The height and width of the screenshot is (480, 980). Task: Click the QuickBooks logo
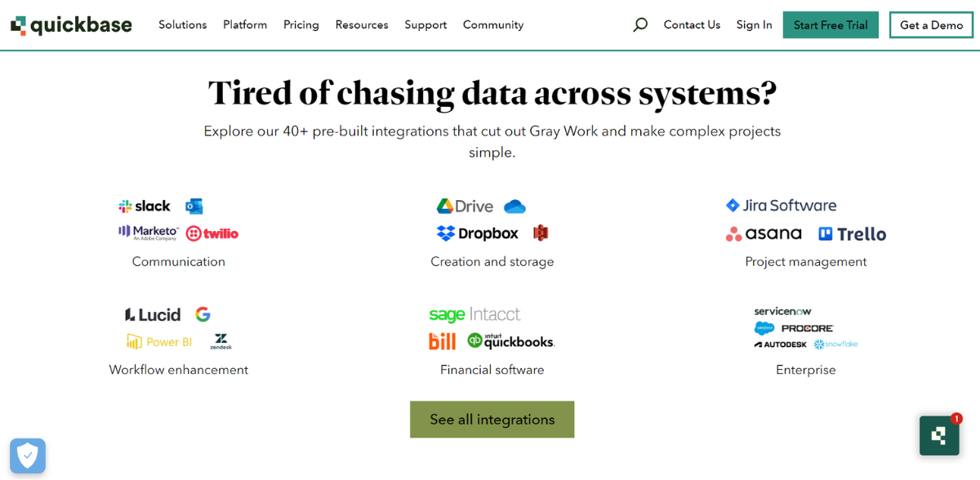[511, 341]
